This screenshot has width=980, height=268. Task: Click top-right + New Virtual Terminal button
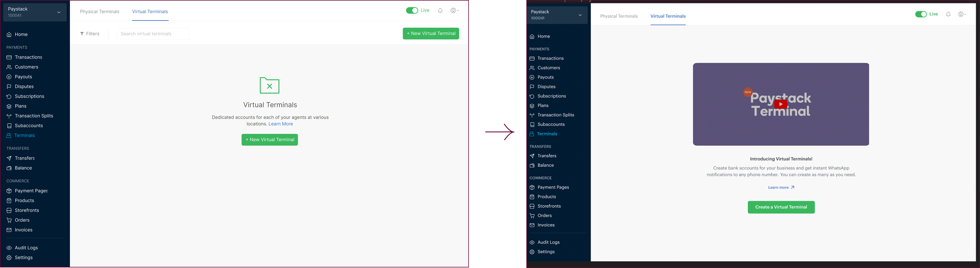(431, 34)
